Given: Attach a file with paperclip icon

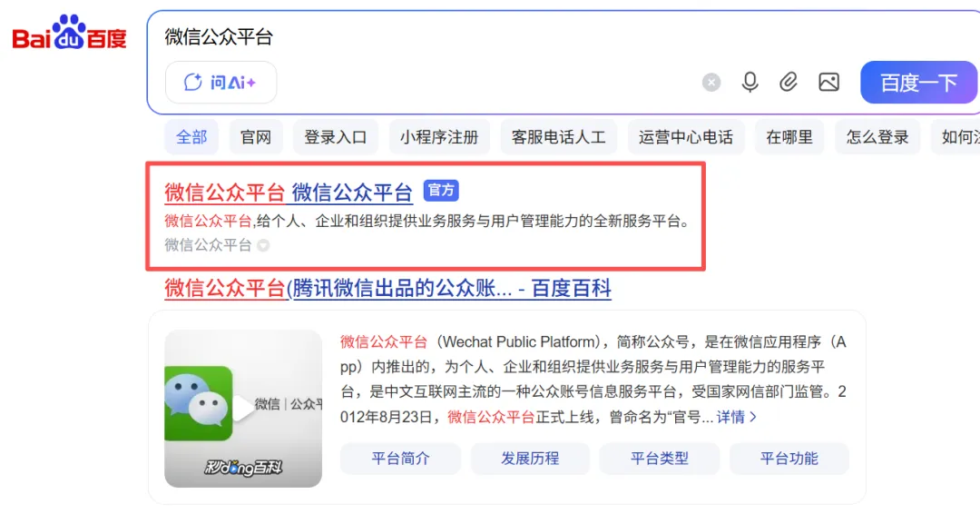Looking at the screenshot, I should [789, 82].
